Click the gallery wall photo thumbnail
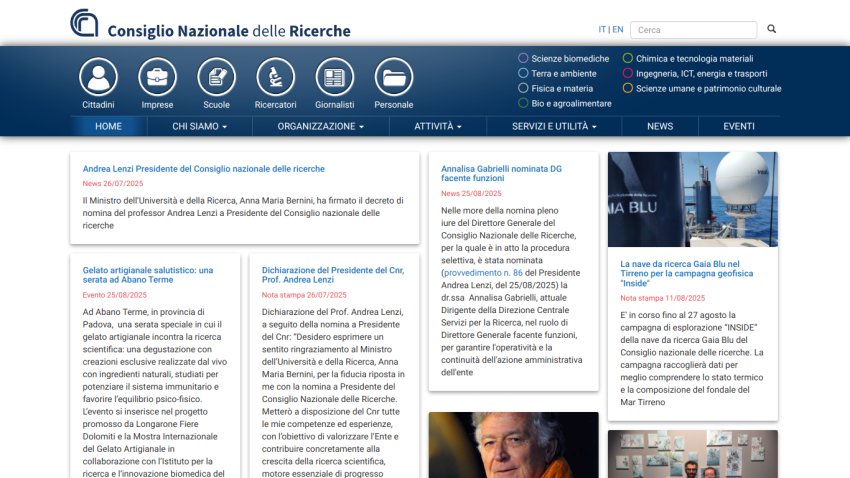 tap(693, 454)
